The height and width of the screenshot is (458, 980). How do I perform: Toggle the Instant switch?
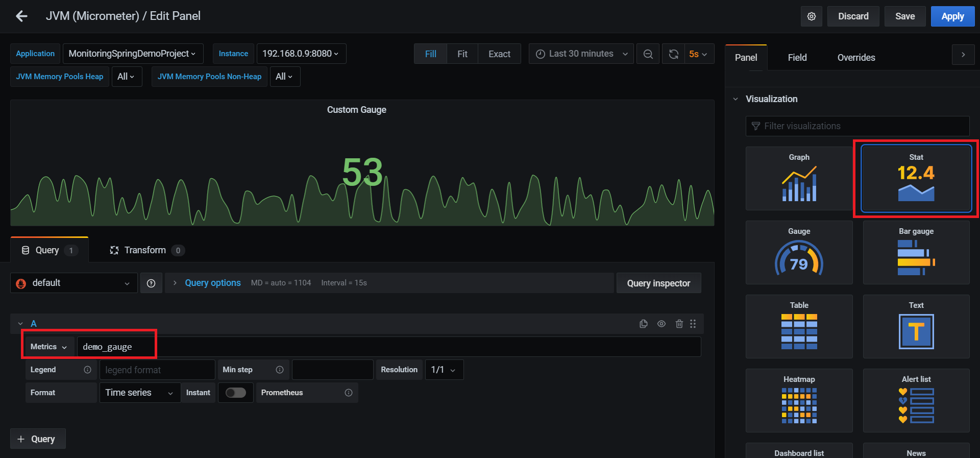[x=236, y=393]
